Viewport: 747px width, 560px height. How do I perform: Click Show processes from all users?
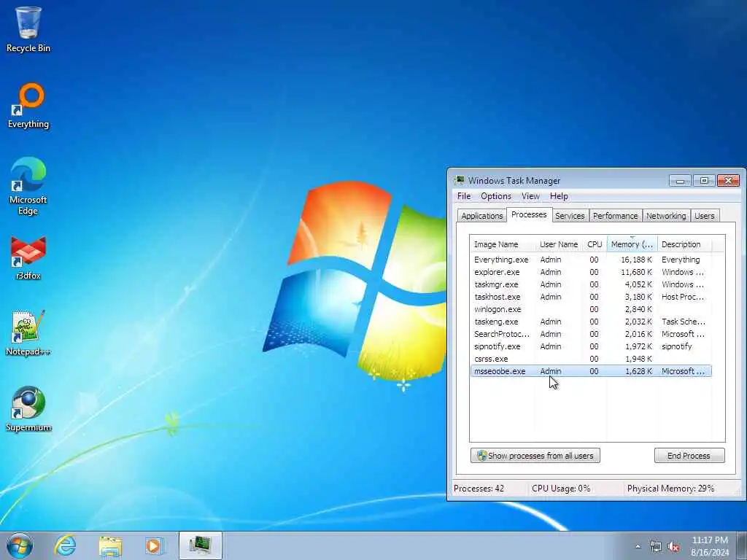coord(535,456)
